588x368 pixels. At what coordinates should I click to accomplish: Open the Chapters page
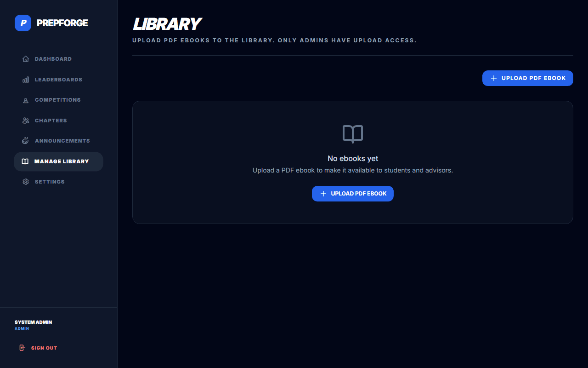click(51, 120)
